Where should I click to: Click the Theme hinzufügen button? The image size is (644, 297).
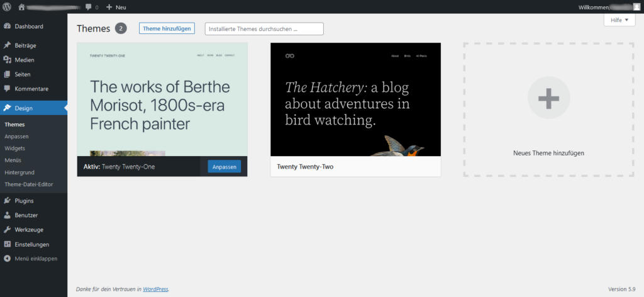tap(167, 28)
